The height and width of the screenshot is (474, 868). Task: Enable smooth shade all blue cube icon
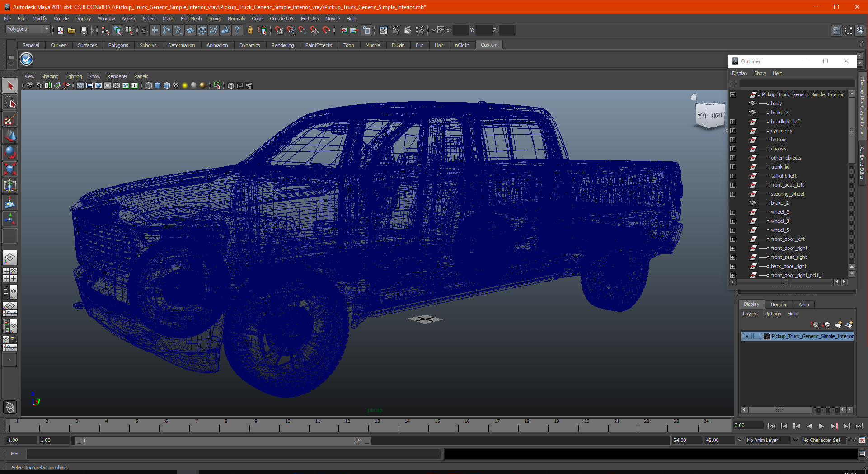click(x=158, y=85)
